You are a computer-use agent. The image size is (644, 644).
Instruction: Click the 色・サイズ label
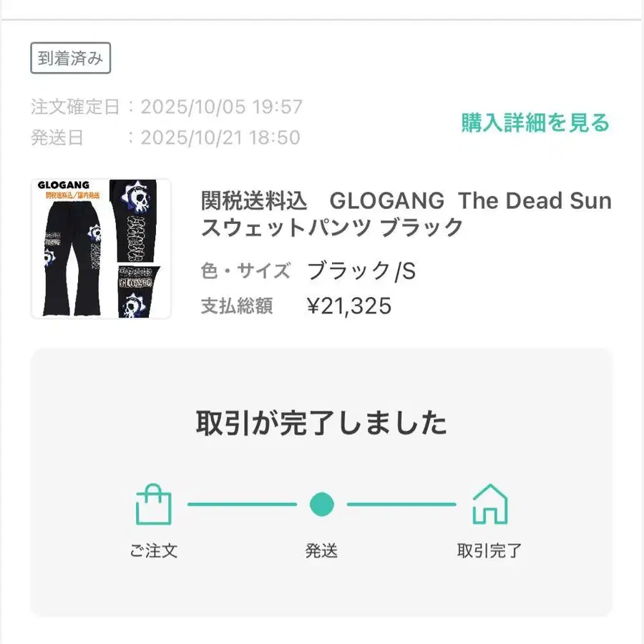click(x=245, y=271)
